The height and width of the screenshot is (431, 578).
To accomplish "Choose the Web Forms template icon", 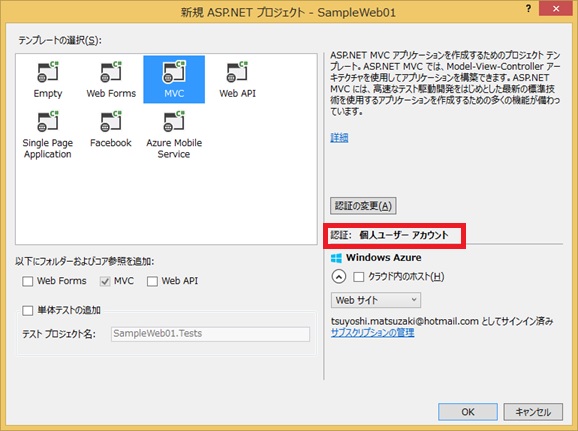I will [111, 72].
